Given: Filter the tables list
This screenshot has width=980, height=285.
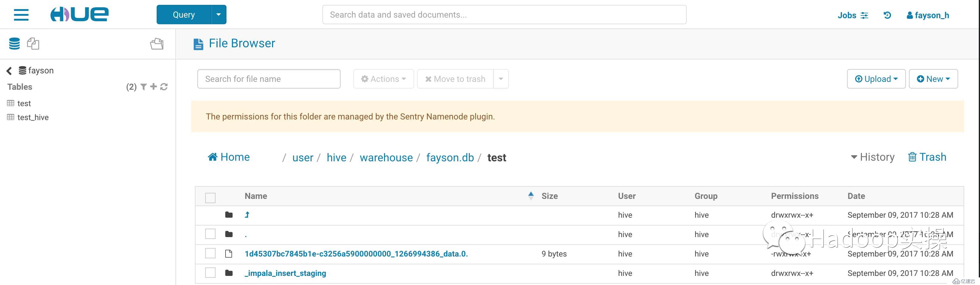Looking at the screenshot, I should click(143, 87).
